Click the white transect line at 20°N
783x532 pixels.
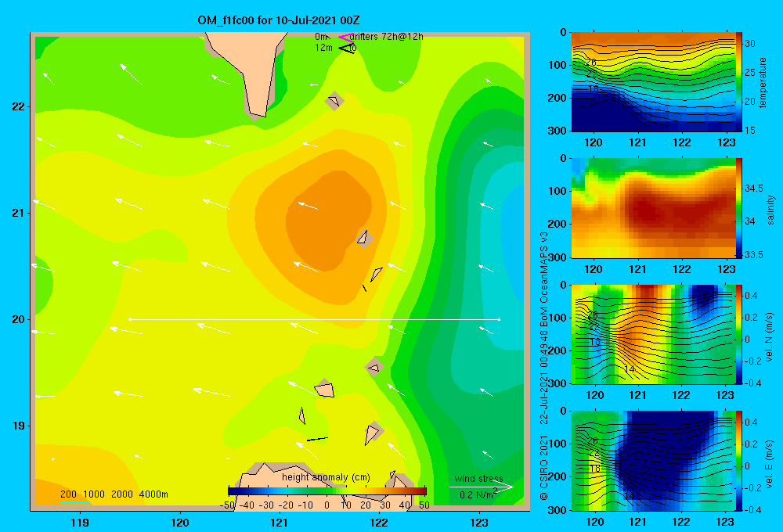point(315,319)
